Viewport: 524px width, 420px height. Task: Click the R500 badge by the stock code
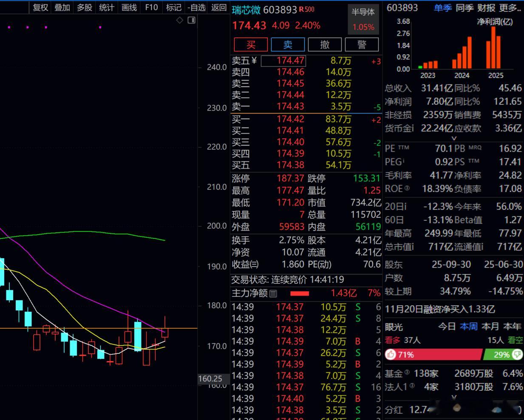(306, 9)
